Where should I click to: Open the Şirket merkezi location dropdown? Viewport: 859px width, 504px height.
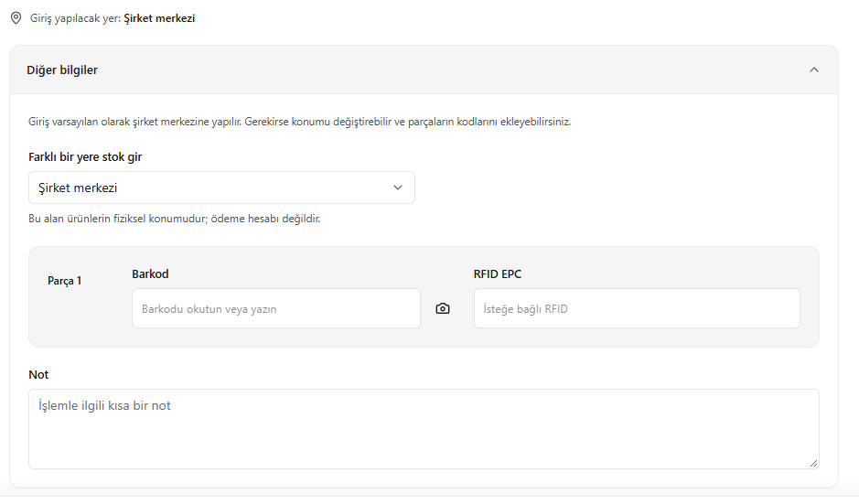coord(221,188)
